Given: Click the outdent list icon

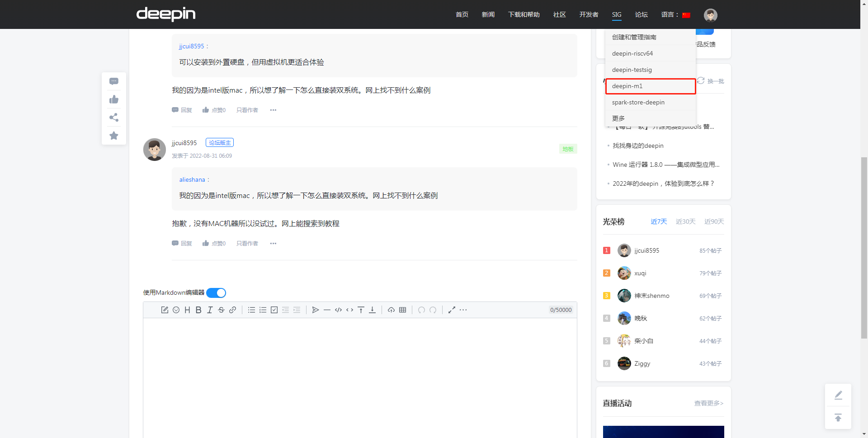Looking at the screenshot, I should (285, 310).
